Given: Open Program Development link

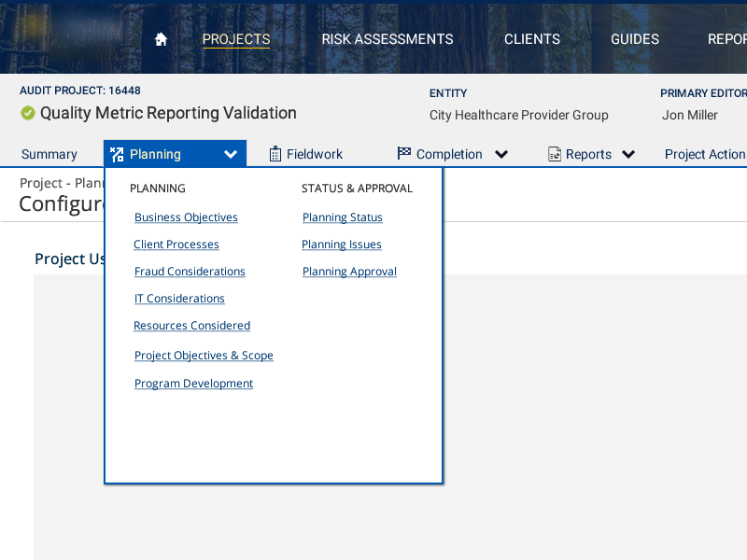Looking at the screenshot, I should coord(193,384).
